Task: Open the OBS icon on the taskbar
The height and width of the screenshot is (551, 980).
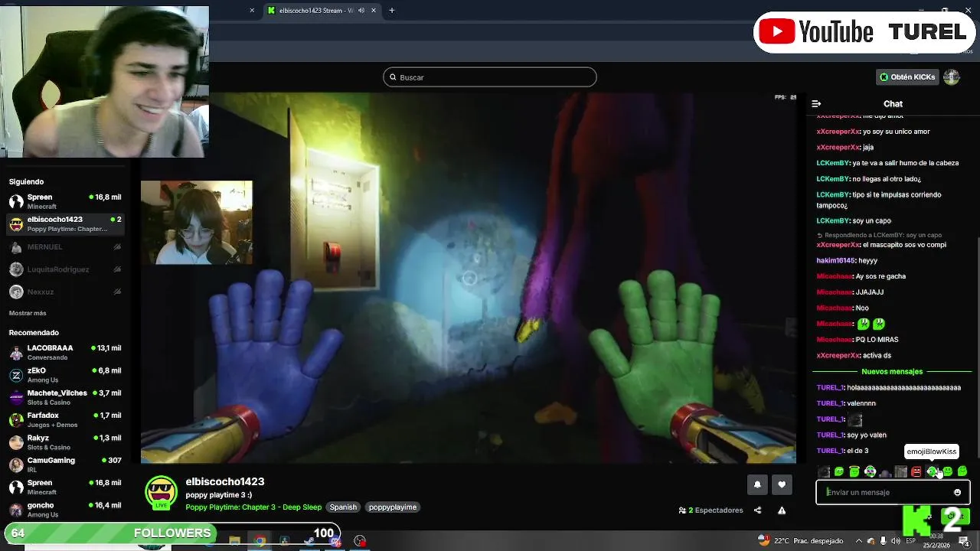Action: [x=360, y=541]
